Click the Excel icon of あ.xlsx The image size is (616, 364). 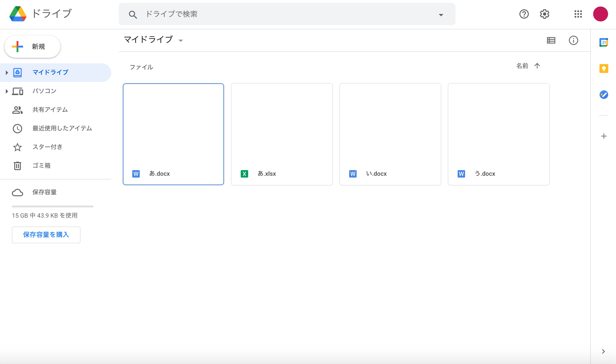pyautogui.click(x=244, y=174)
